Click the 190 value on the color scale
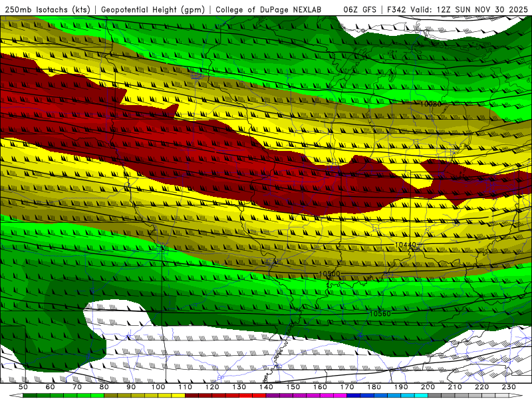The height and width of the screenshot is (399, 532). [401, 387]
